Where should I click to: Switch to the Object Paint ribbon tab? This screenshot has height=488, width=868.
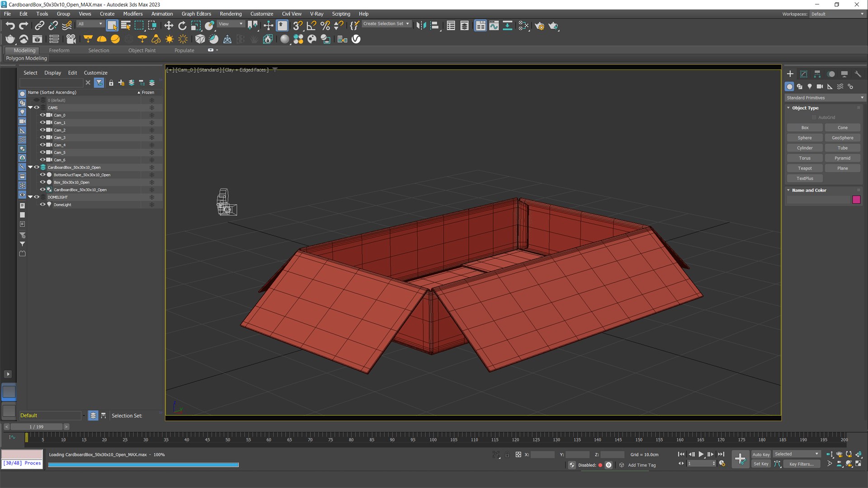(x=142, y=50)
